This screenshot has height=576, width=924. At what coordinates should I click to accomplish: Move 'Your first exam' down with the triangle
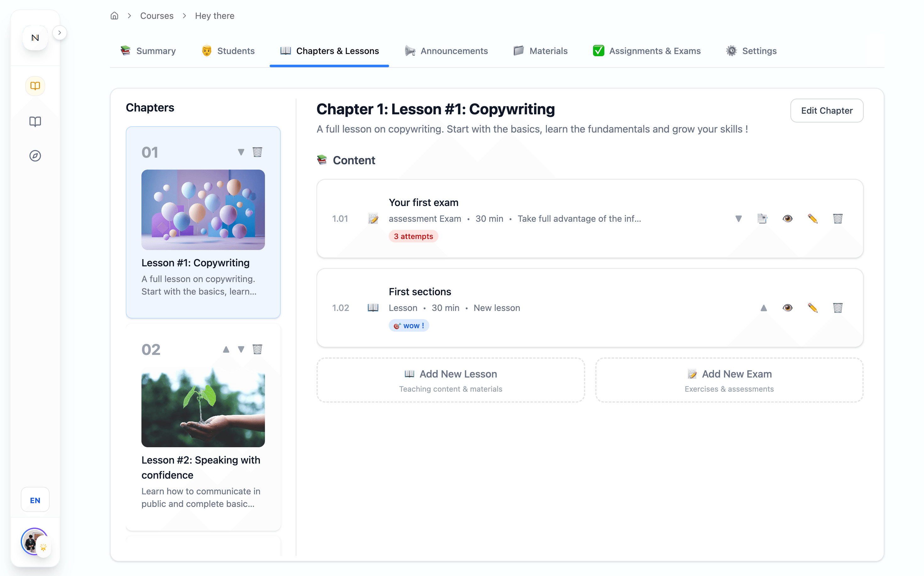click(x=739, y=218)
